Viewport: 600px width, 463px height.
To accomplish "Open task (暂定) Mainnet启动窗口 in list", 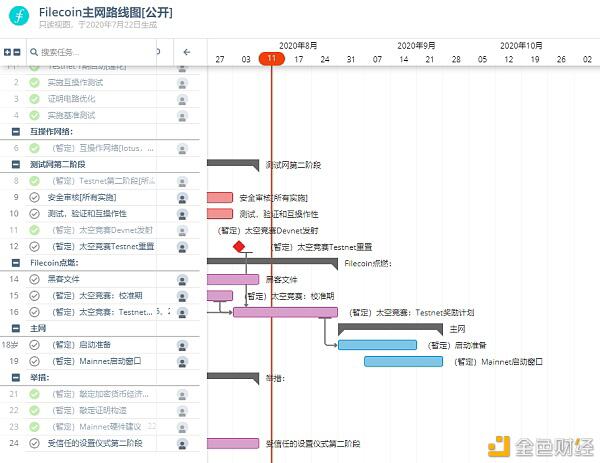I will pos(97,361).
